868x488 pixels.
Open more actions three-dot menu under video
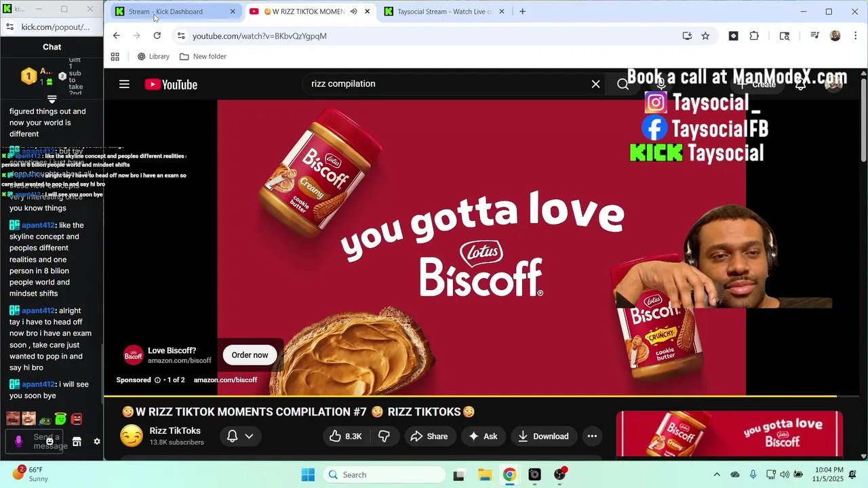pyautogui.click(x=592, y=436)
